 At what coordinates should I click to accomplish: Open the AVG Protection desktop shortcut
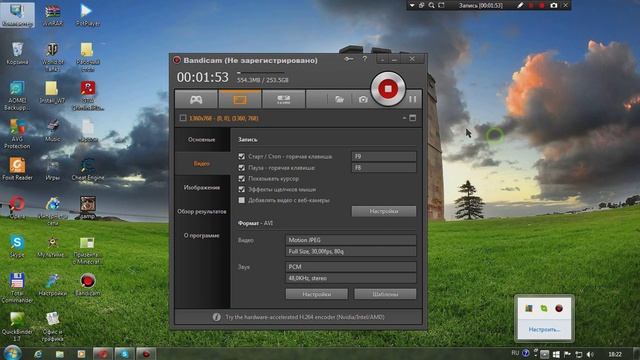pos(17,133)
